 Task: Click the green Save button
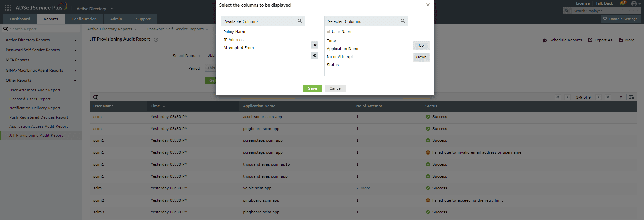(x=312, y=88)
